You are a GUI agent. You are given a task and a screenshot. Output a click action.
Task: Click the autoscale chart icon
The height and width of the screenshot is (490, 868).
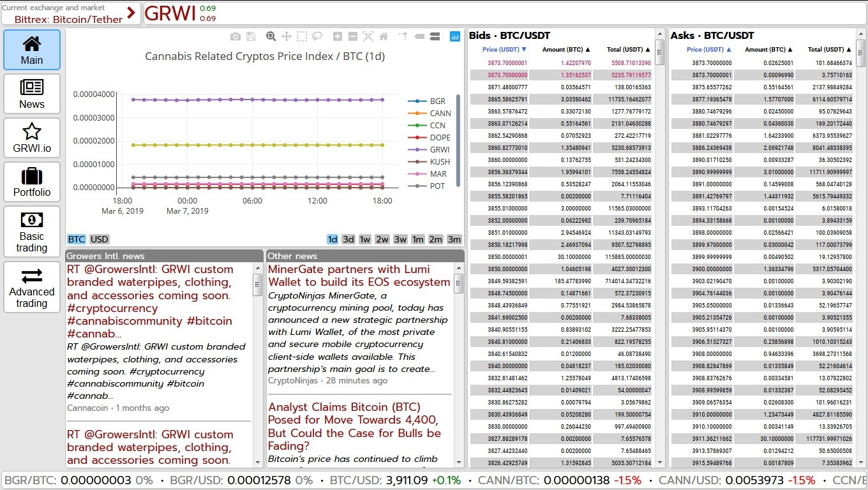coord(368,37)
